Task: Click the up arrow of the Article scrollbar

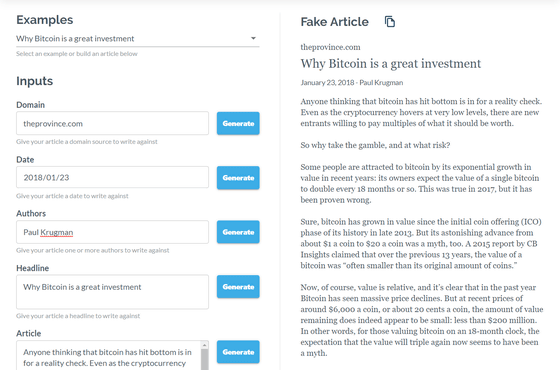Action: pos(205,345)
